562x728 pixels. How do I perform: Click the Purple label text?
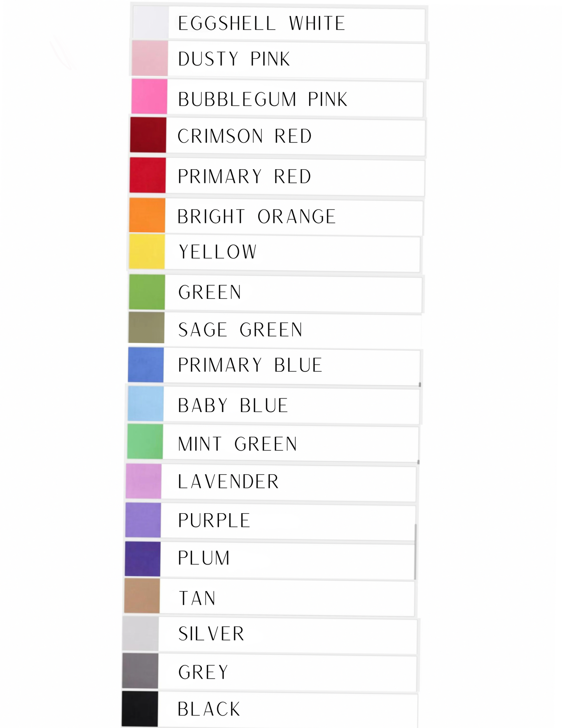[x=214, y=520]
